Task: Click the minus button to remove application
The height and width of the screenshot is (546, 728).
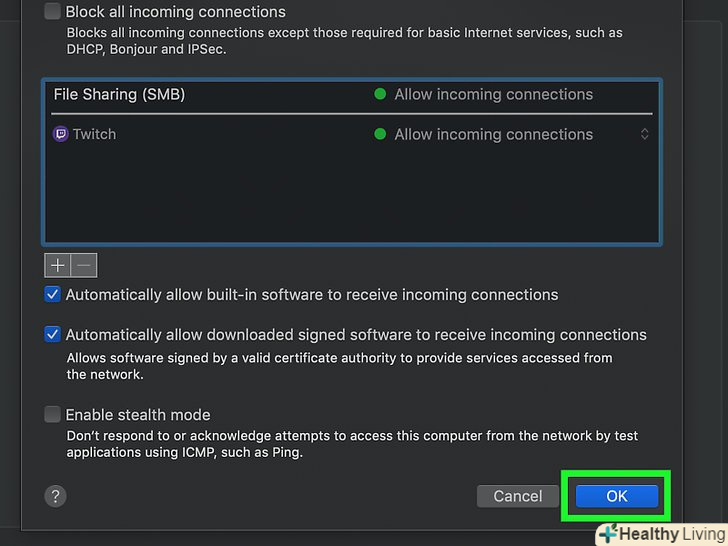Action: point(84,265)
